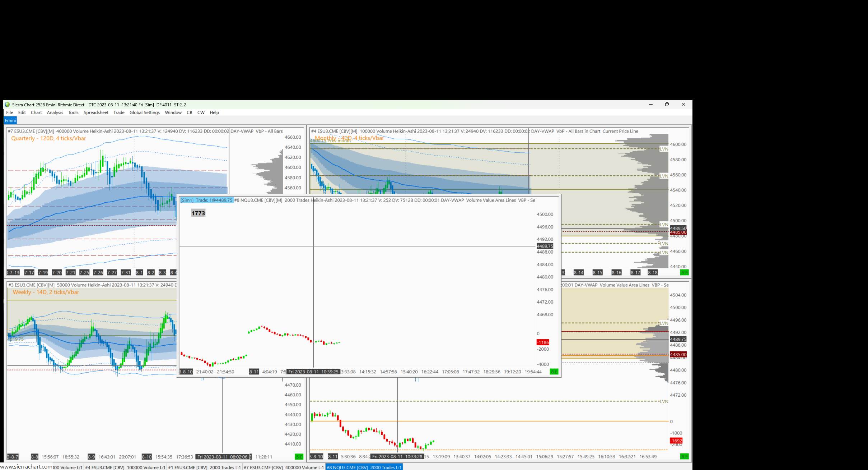868x470 pixels.
Task: Click green button in Weekly chart bottom-right corner
Action: [x=299, y=457]
